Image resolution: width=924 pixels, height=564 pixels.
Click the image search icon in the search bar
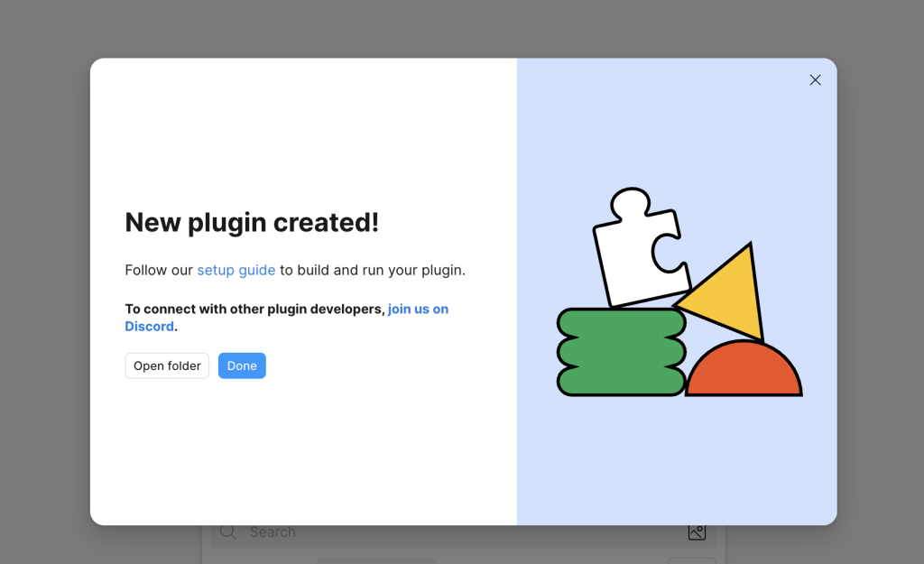[697, 532]
